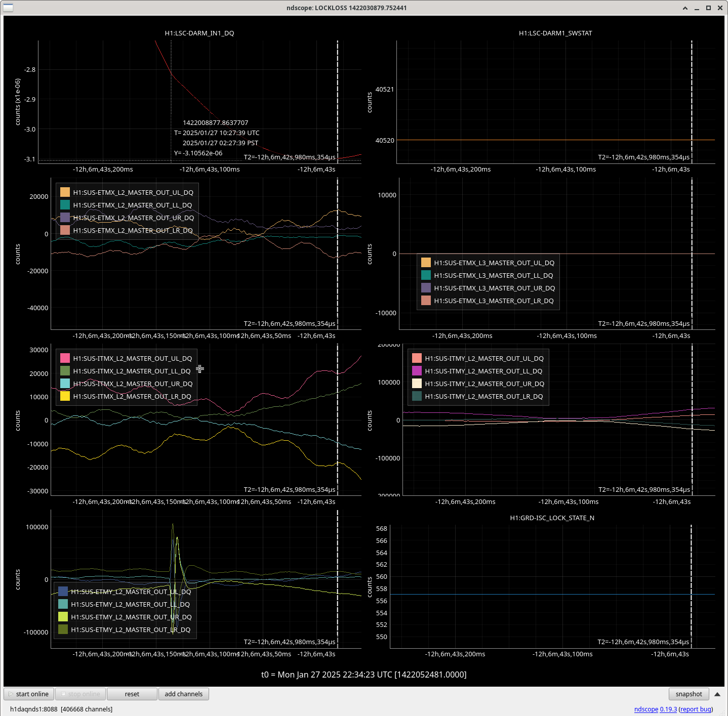Image resolution: width=728 pixels, height=716 pixels.
Task: Take a snapshot with snapshot button
Action: point(689,694)
